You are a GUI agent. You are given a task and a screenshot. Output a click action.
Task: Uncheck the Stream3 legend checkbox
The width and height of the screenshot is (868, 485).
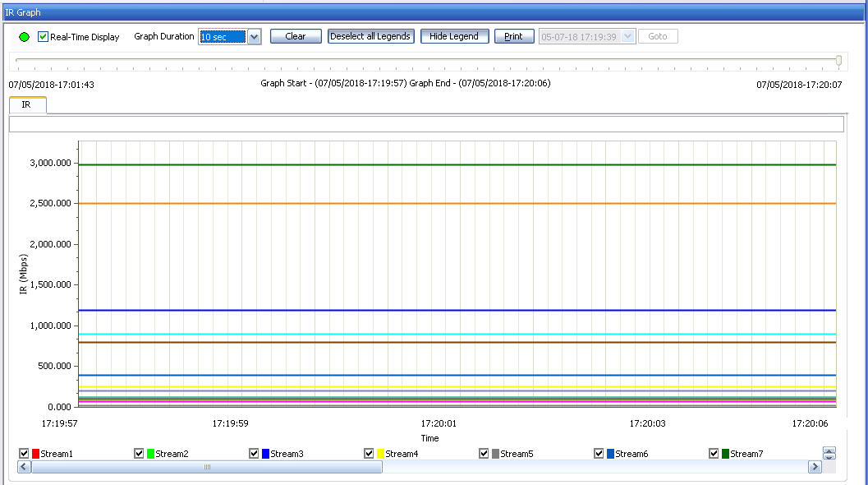click(x=254, y=454)
